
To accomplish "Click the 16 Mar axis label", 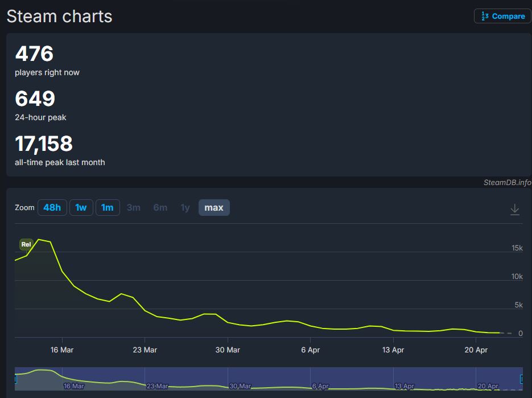I will coord(62,350).
